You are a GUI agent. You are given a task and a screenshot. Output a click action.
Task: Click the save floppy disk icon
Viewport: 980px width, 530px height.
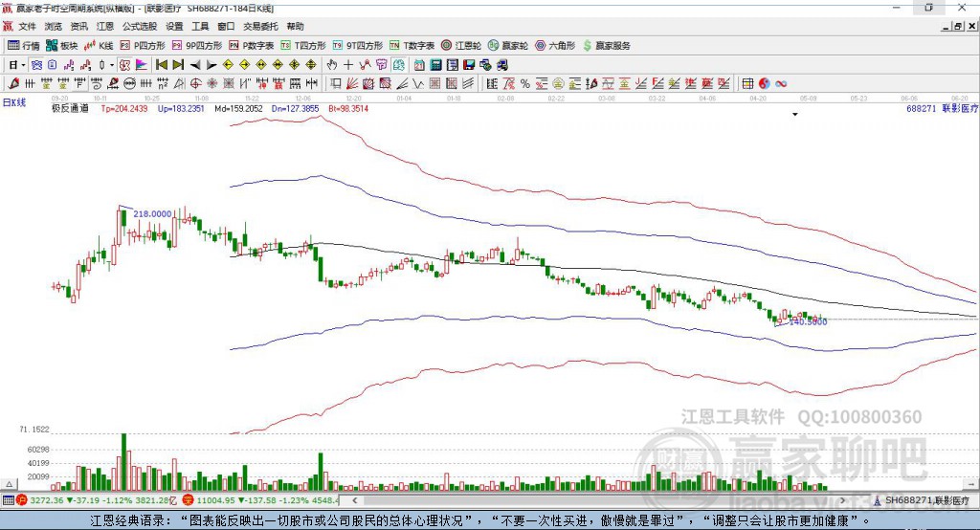pyautogui.click(x=469, y=65)
